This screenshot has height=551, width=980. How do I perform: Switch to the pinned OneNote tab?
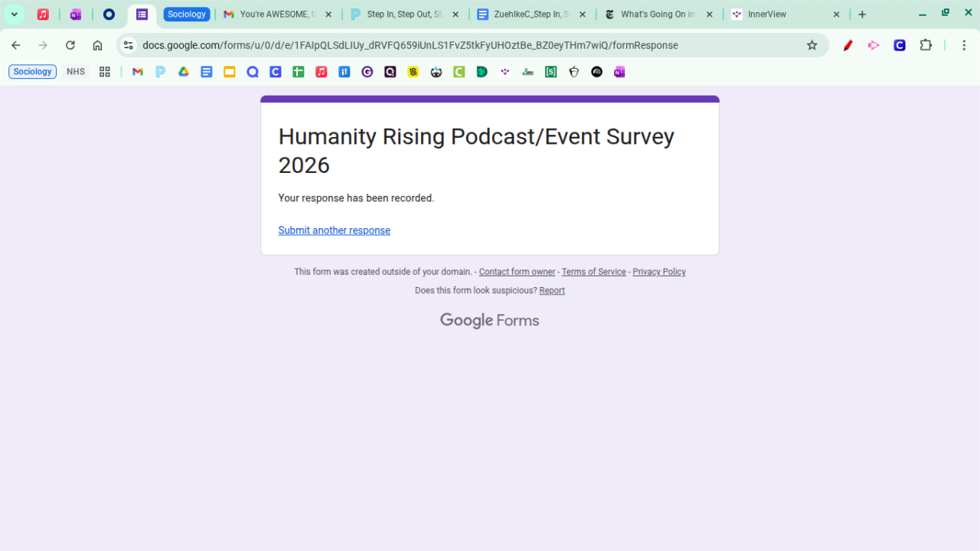[76, 15]
